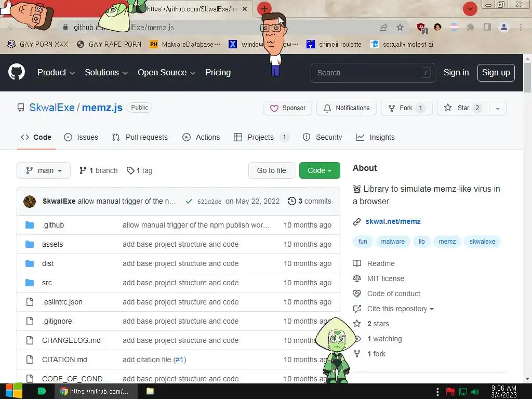The height and width of the screenshot is (399, 532).
Task: Switch to the Issues tab
Action: 81,137
